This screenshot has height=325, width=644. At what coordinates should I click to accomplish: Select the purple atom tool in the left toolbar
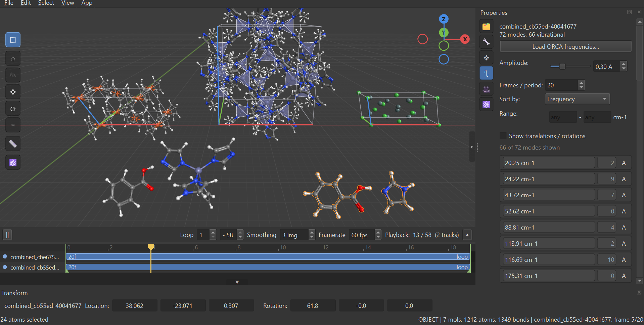pyautogui.click(x=13, y=163)
